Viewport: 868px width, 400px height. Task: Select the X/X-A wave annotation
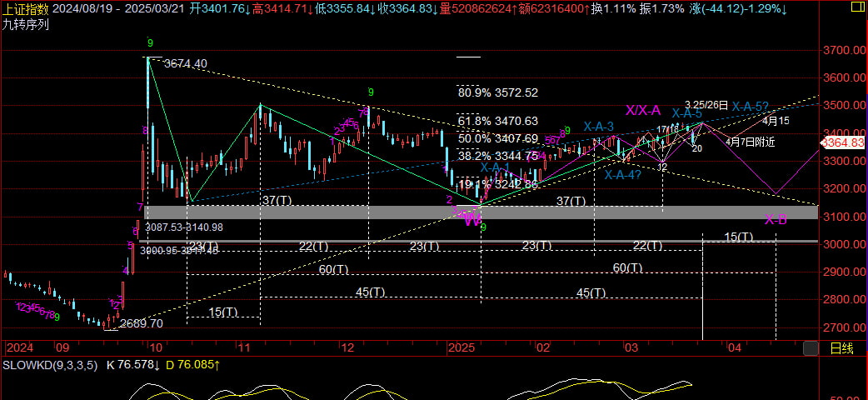point(643,110)
